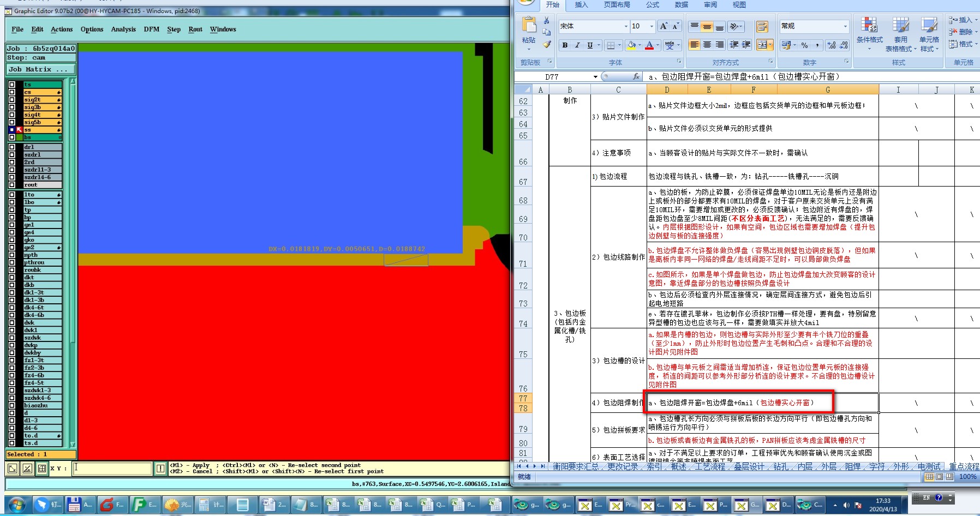Open the Analysis menu in Graphic Editor

[123, 29]
